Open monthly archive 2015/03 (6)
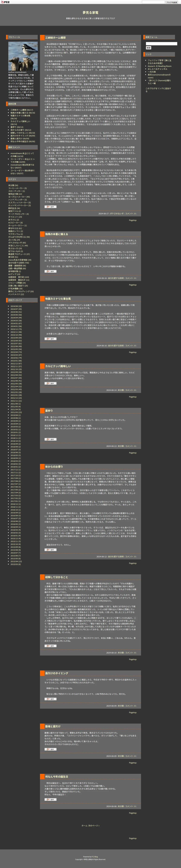 [x=16, y=564]
